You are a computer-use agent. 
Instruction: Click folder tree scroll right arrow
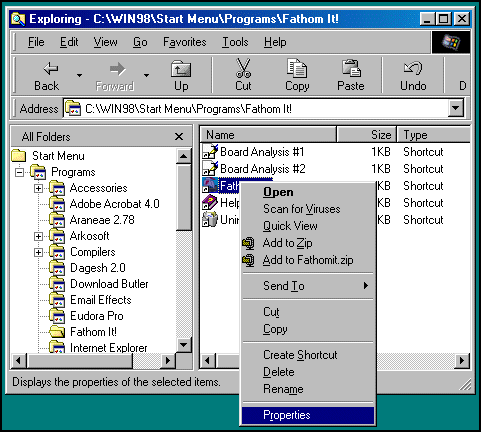168,360
